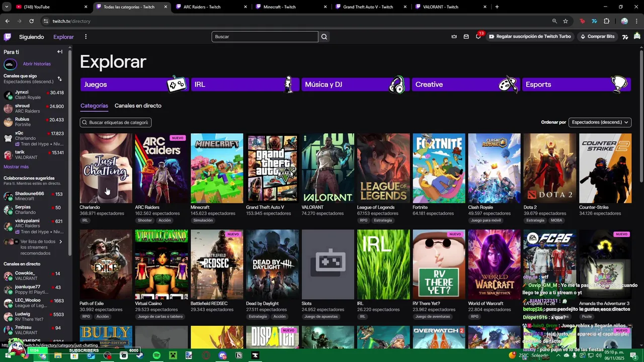The height and width of the screenshot is (362, 644).
Task: Click the MOBA tag under Dota 2
Action: click(556, 220)
